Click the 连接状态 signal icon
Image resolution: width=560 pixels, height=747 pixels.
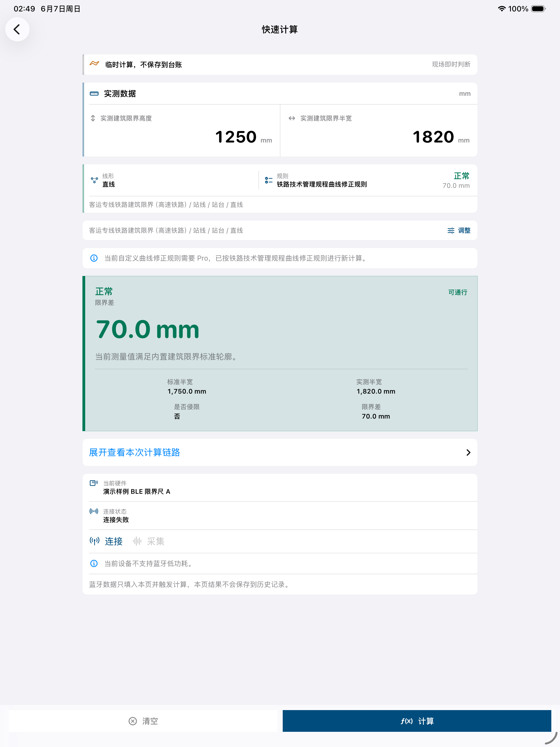[x=94, y=511]
